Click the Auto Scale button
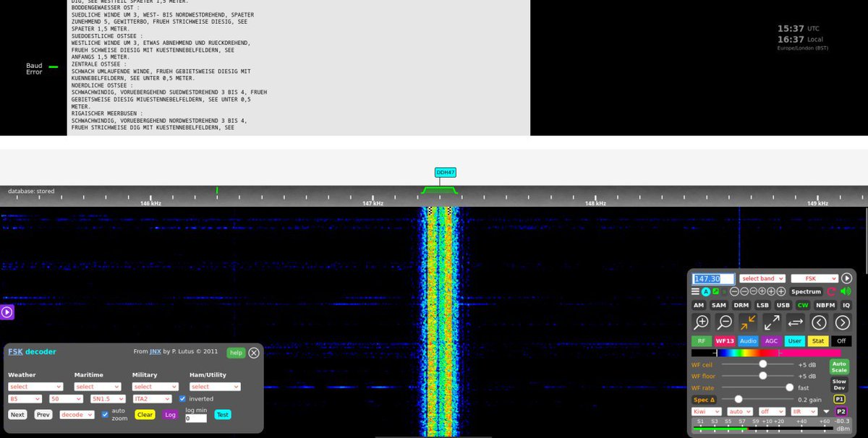Screen dimensions: 868x438 coord(839,367)
